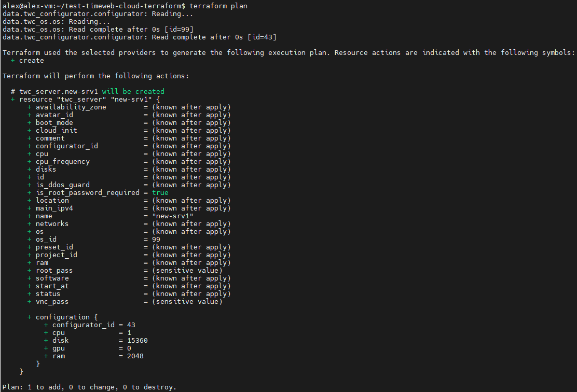577x392 pixels.
Task: Click the vnc_pass '(sensitive value)' text
Action: pyautogui.click(x=187, y=301)
